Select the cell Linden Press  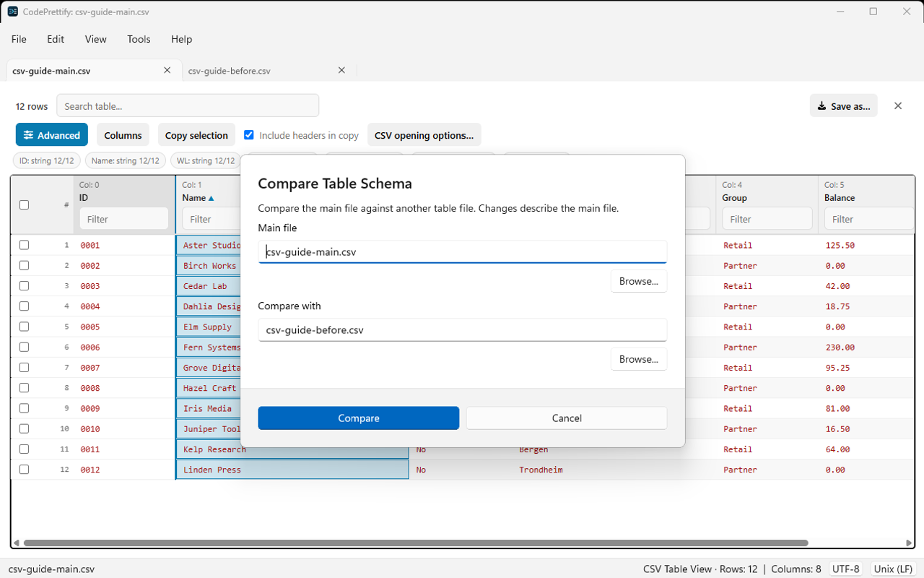coord(292,470)
